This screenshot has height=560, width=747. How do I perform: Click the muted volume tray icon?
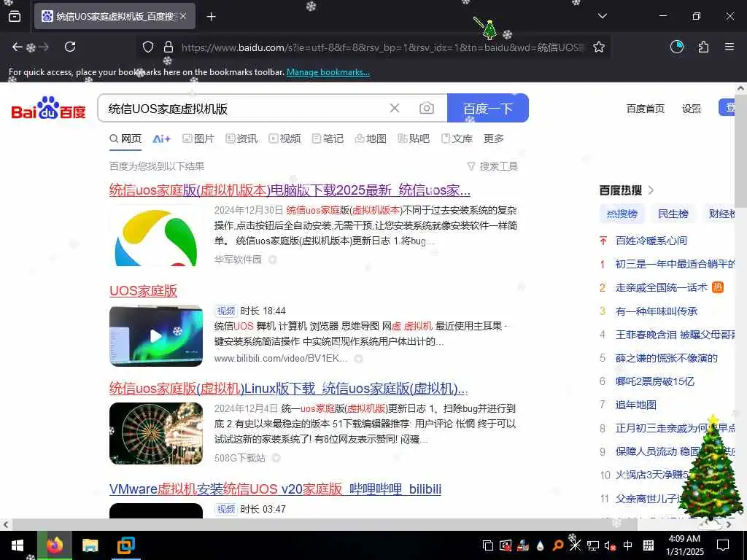click(609, 545)
